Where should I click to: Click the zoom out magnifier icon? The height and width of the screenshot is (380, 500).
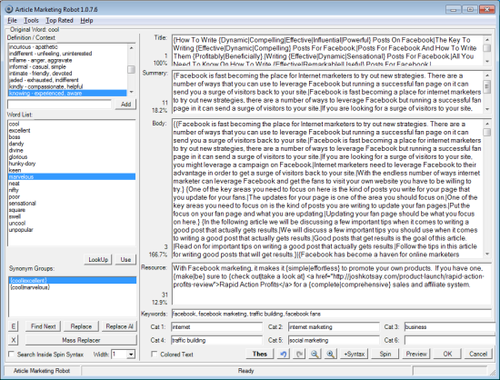tap(315, 354)
